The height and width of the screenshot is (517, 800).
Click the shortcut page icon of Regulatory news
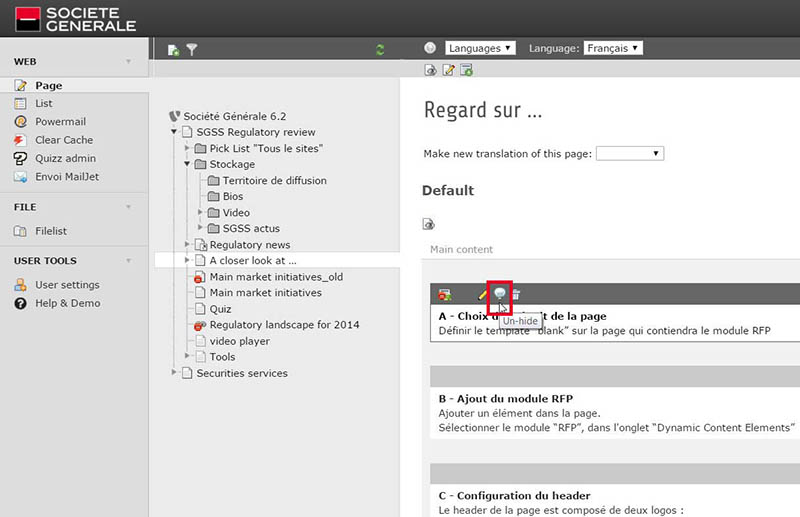pos(201,245)
